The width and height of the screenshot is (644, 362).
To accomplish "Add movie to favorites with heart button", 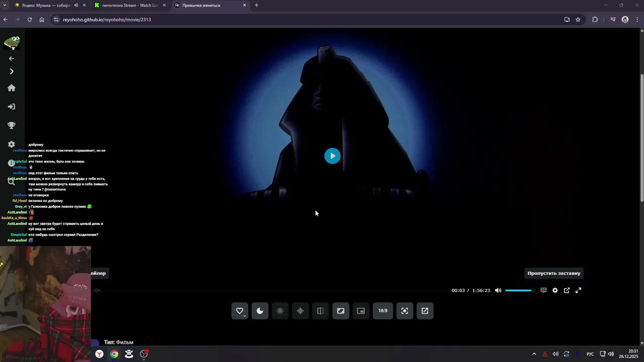I will coord(239,311).
